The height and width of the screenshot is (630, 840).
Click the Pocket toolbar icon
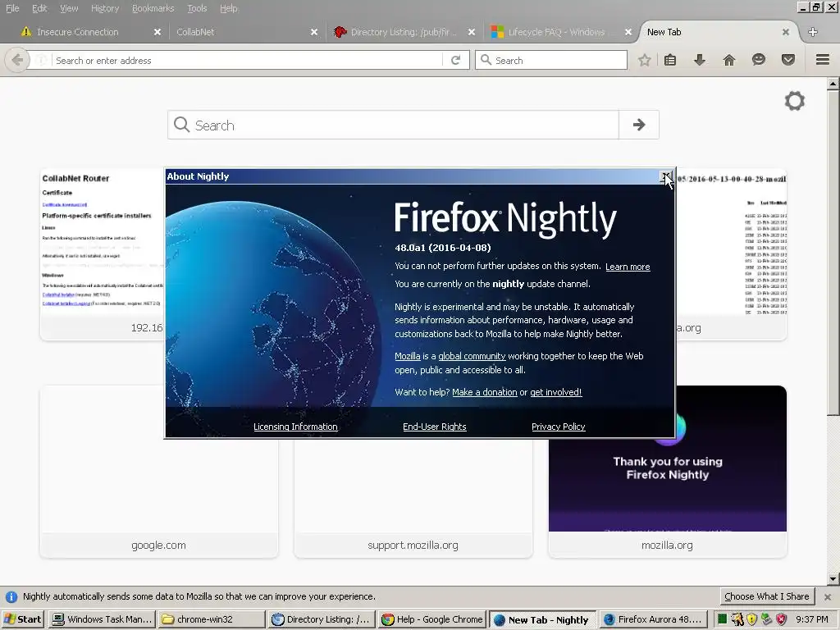click(x=788, y=59)
